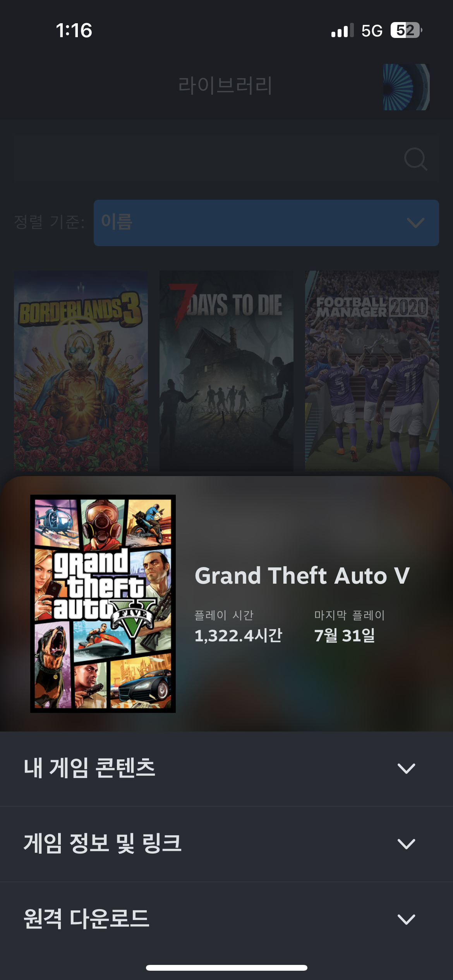The image size is (453, 980).
Task: Tap the 라이브러리 header title
Action: coord(225,85)
